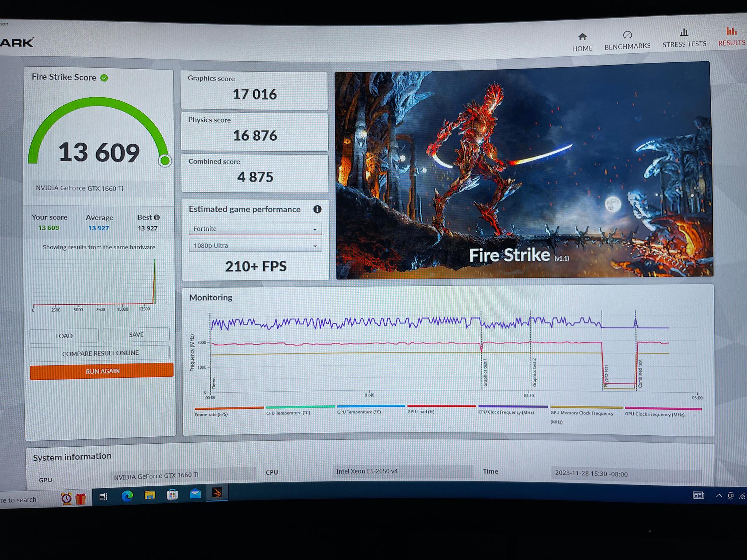Viewport: 747px width, 560px height.
Task: Click the average score 13 927 in blue
Action: (x=98, y=228)
